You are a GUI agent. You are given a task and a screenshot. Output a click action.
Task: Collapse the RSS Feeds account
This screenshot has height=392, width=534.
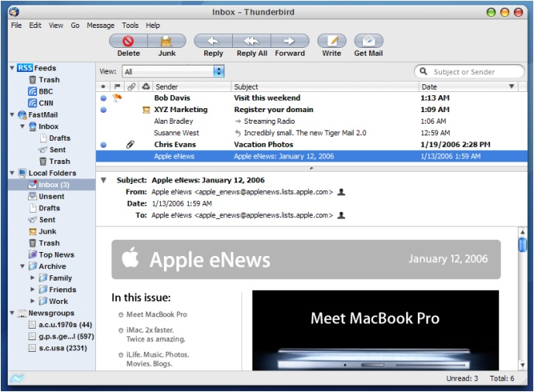tap(12, 68)
